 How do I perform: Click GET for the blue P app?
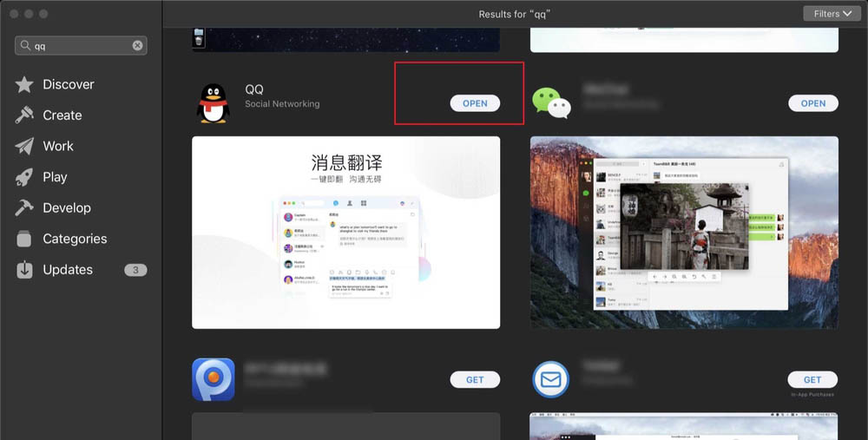point(475,379)
